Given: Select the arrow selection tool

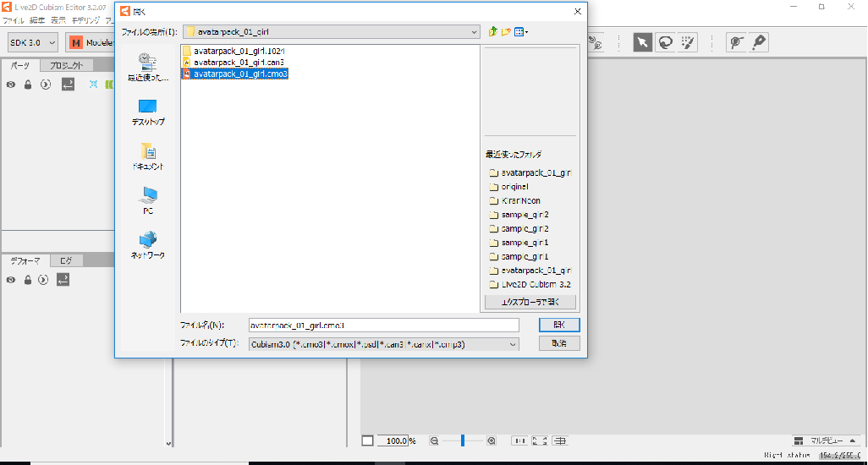Looking at the screenshot, I should pos(643,42).
